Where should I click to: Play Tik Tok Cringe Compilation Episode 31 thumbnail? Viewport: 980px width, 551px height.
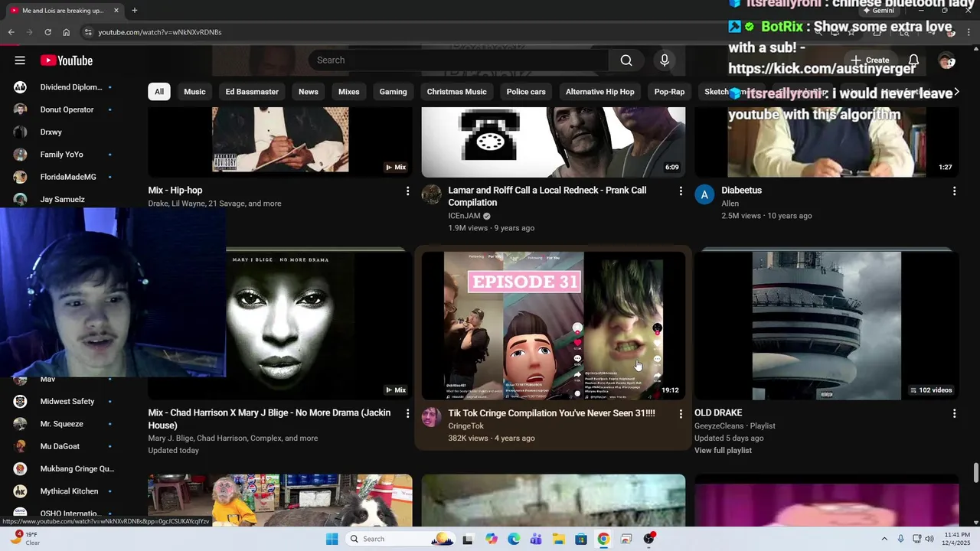pyautogui.click(x=554, y=326)
